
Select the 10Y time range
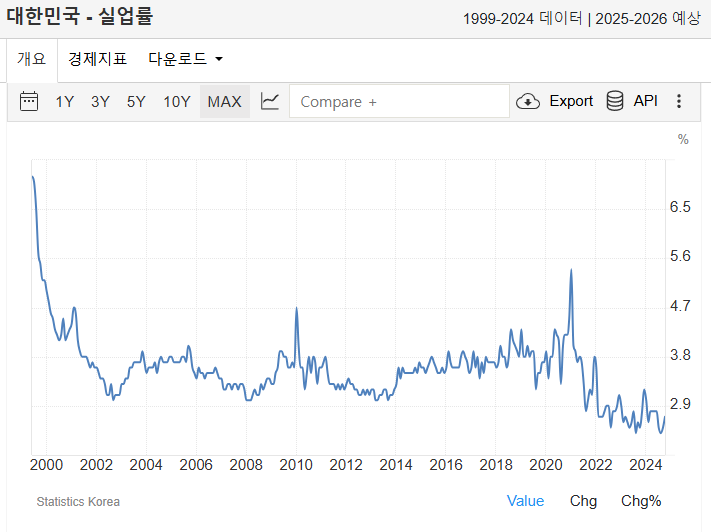point(177,101)
